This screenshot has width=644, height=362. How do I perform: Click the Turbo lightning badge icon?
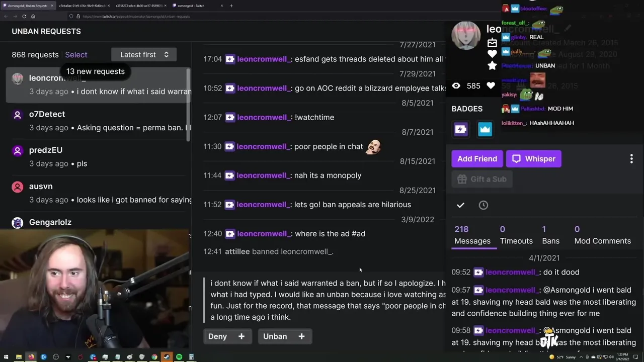tap(461, 129)
